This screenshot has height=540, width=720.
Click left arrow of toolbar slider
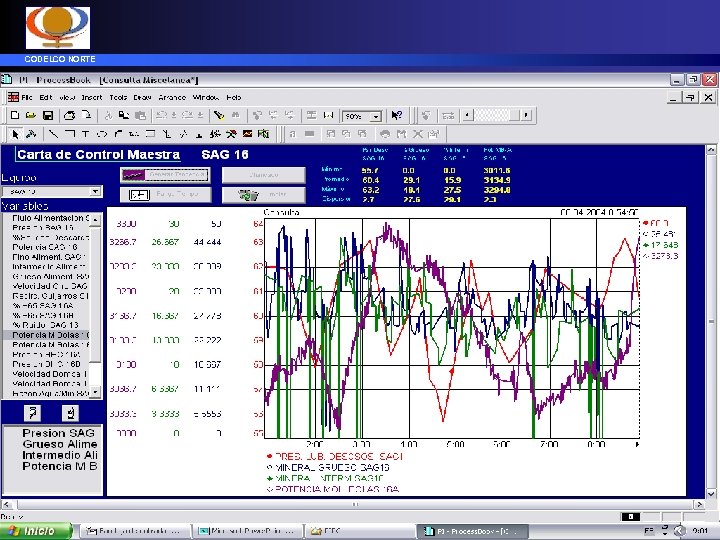tap(468, 115)
